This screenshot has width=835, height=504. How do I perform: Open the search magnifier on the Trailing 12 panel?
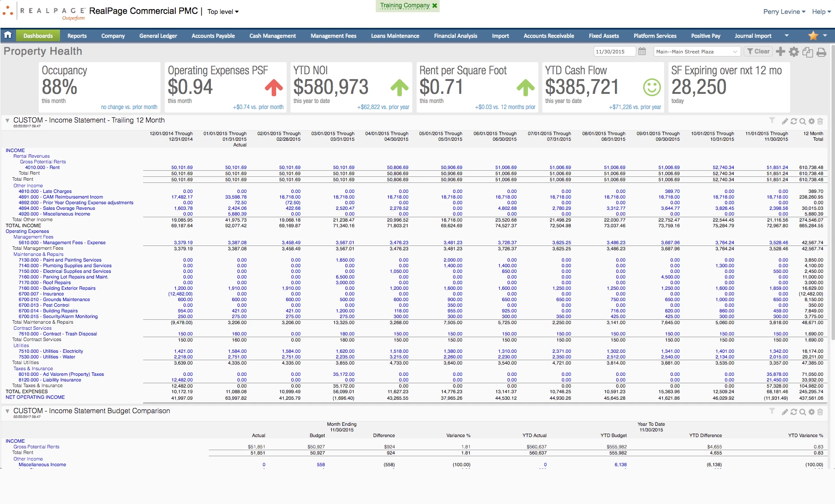(x=802, y=122)
